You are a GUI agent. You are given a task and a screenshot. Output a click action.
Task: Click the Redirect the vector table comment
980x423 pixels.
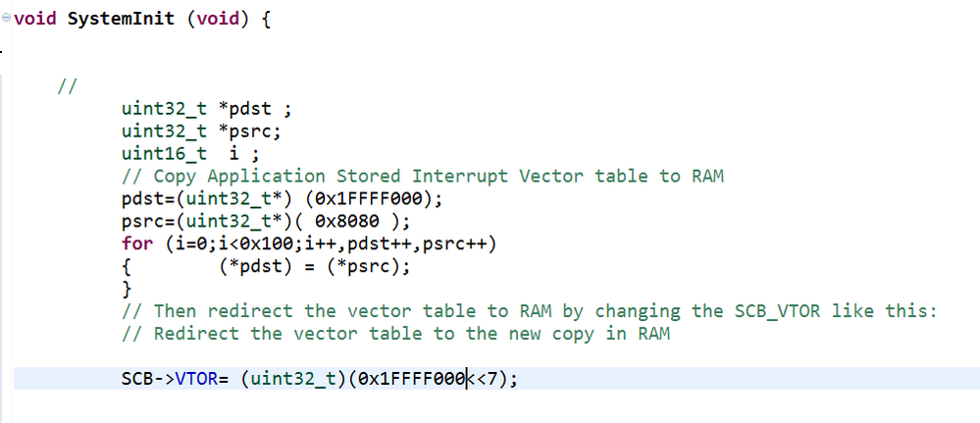(396, 334)
